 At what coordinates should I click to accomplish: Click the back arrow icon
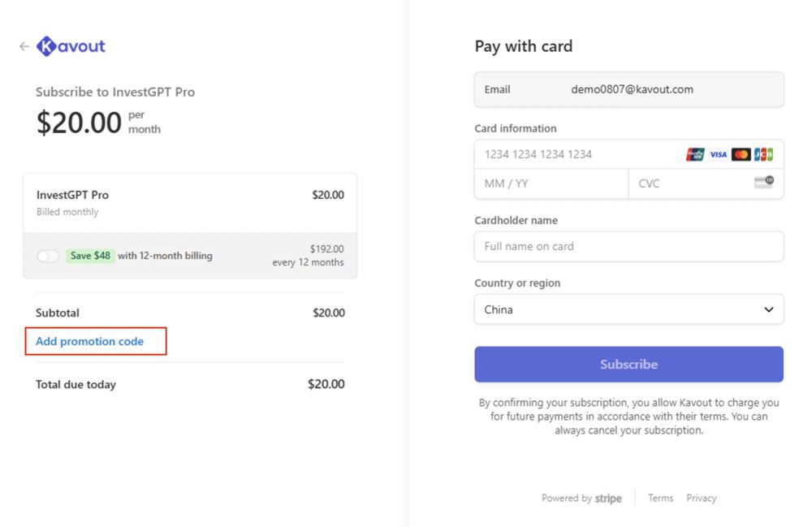[x=24, y=46]
